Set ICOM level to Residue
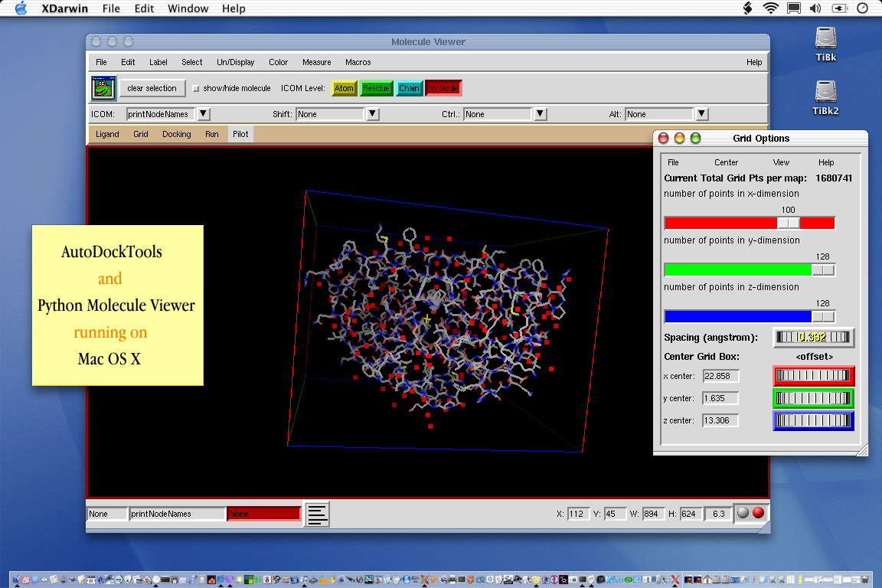 (376, 88)
